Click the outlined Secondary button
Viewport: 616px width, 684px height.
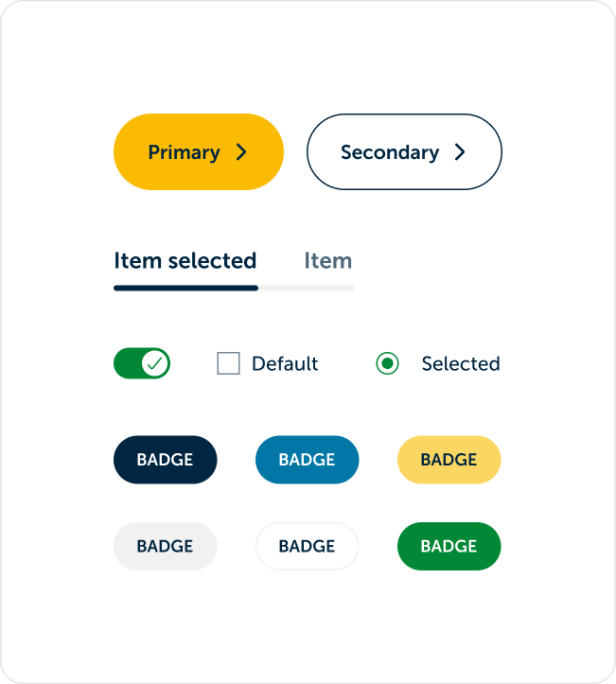point(404,151)
